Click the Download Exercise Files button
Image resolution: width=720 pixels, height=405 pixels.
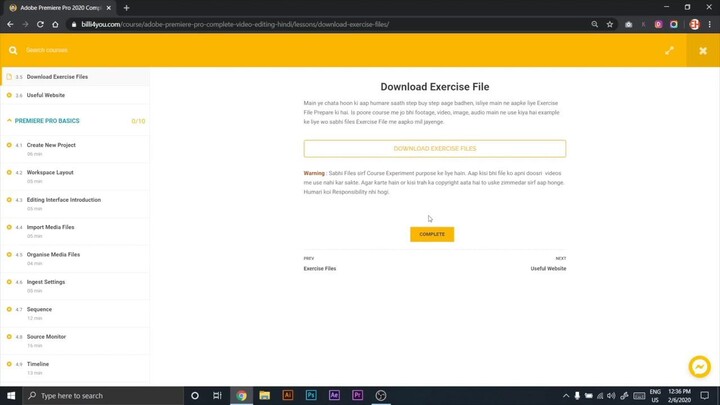point(434,149)
